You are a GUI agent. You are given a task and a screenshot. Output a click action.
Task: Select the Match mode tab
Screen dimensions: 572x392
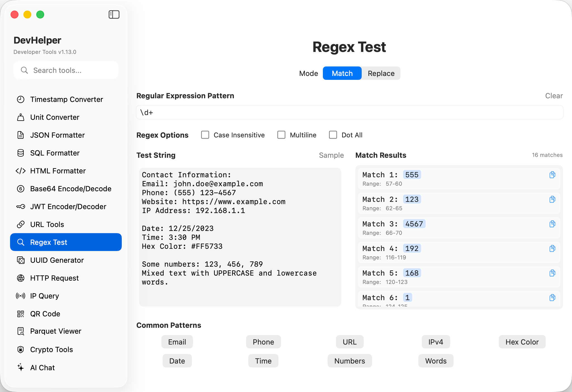pyautogui.click(x=342, y=73)
